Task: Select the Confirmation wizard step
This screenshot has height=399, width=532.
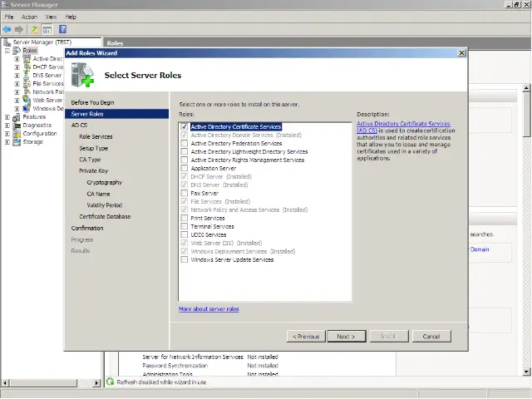Action: (87, 229)
